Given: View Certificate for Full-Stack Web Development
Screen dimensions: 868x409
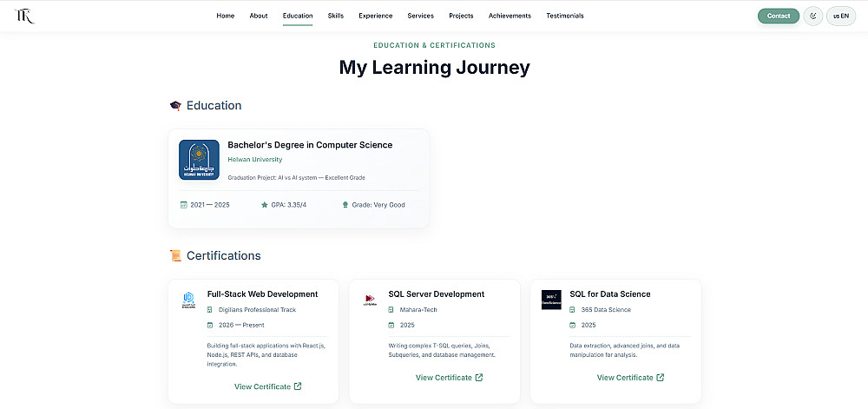Looking at the screenshot, I should tap(267, 386).
